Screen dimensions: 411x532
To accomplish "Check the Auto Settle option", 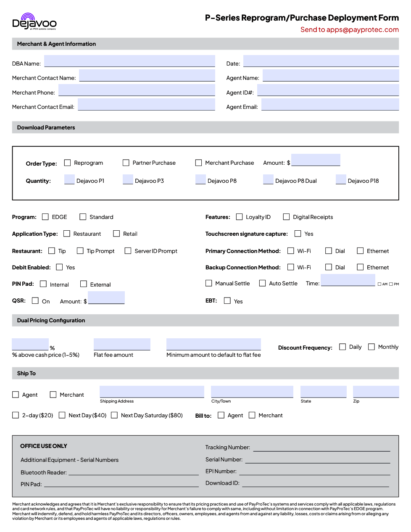I will coord(263,283).
